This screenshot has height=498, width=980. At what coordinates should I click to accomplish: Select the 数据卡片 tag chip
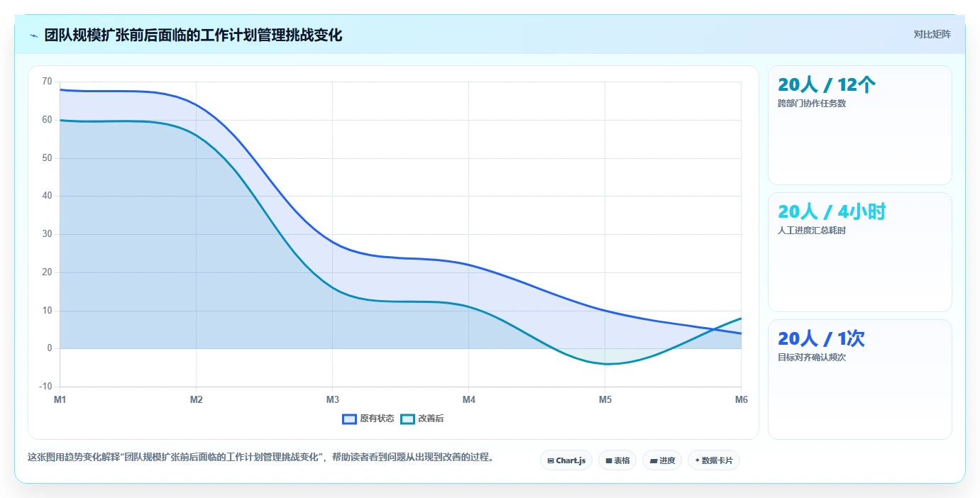(714, 460)
